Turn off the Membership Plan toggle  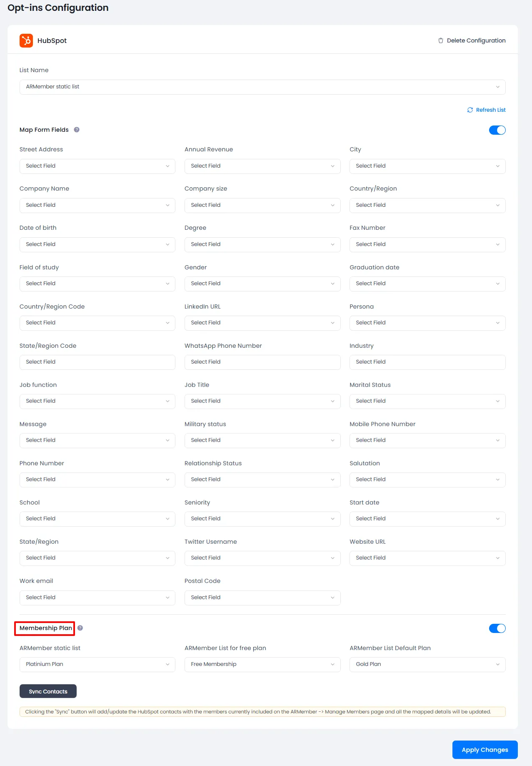(x=497, y=628)
